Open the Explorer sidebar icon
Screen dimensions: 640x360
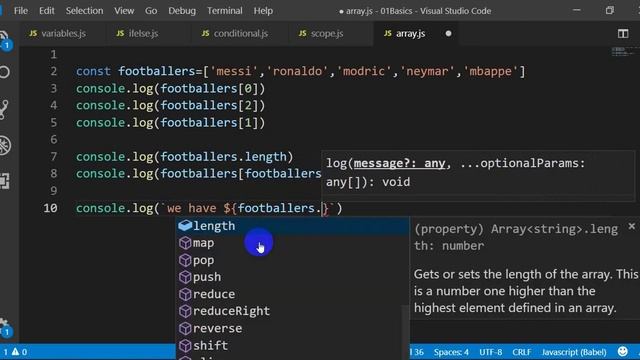click(4, 40)
